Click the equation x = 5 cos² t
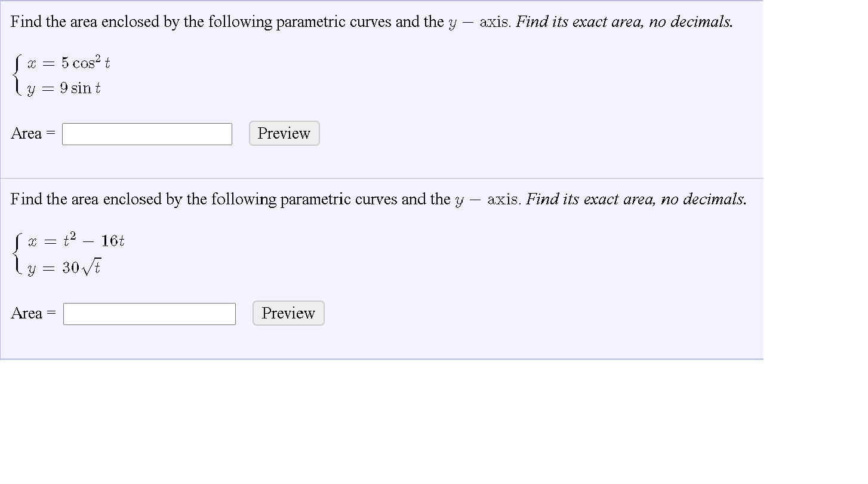This screenshot has height=484, width=868. 69,62
